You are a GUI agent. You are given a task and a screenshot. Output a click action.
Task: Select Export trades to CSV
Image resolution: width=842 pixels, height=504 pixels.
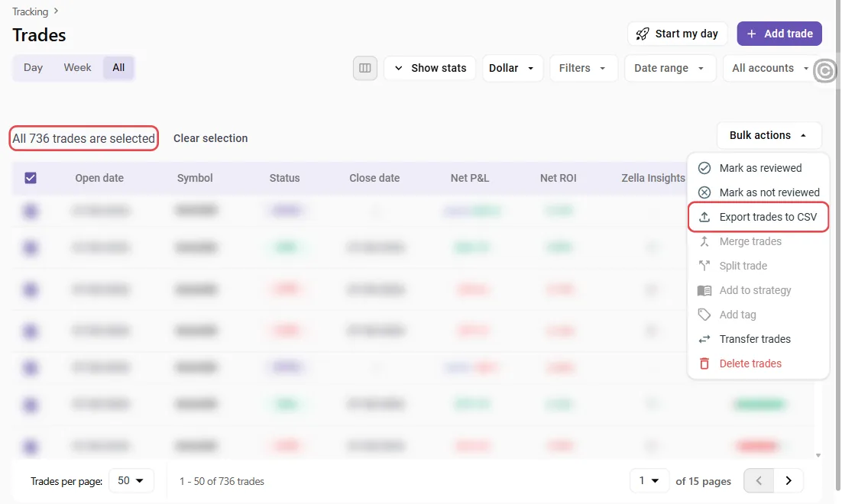tap(758, 217)
